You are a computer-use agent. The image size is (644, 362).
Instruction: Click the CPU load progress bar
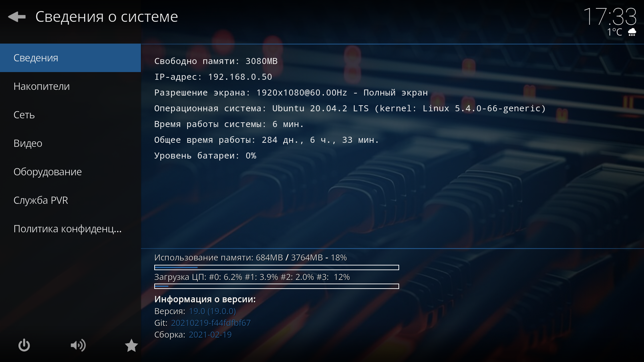pyautogui.click(x=276, y=286)
